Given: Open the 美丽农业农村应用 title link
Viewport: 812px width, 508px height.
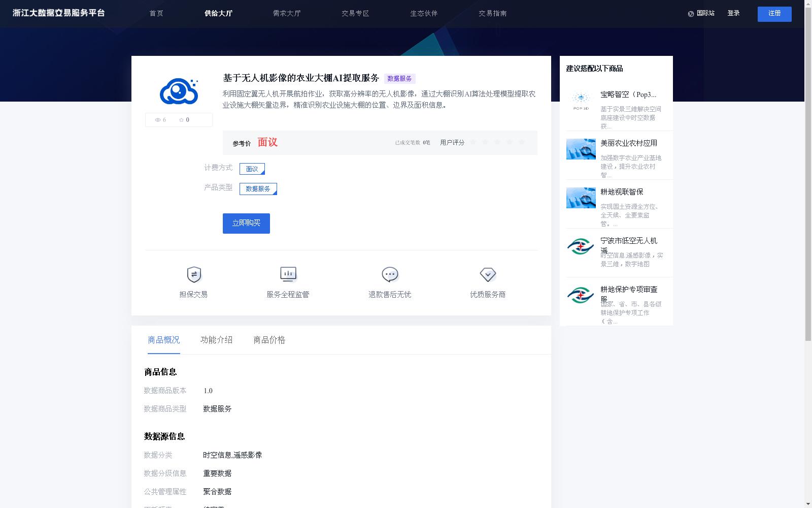Looking at the screenshot, I should (629, 143).
